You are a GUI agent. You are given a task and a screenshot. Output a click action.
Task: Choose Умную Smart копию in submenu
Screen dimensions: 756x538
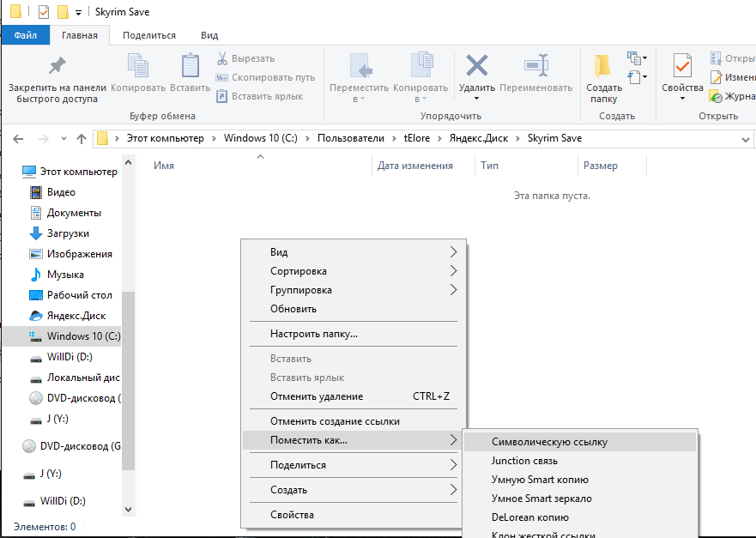[x=580, y=480]
